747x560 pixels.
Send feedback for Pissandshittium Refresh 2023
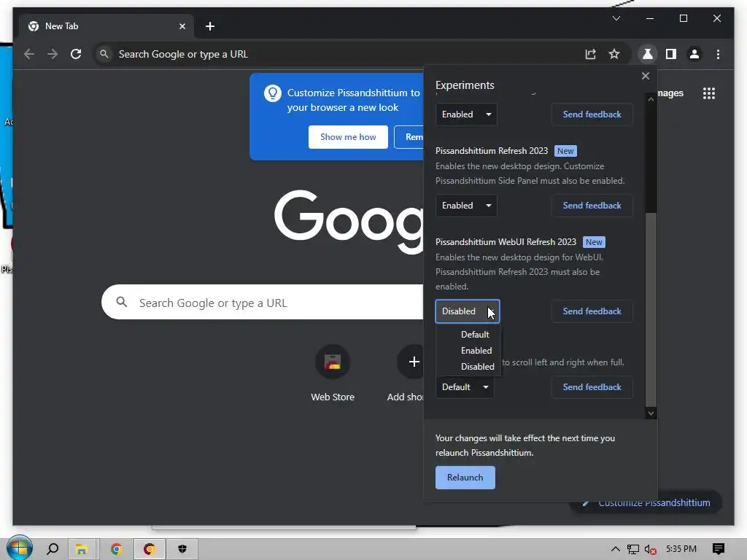[x=592, y=206]
